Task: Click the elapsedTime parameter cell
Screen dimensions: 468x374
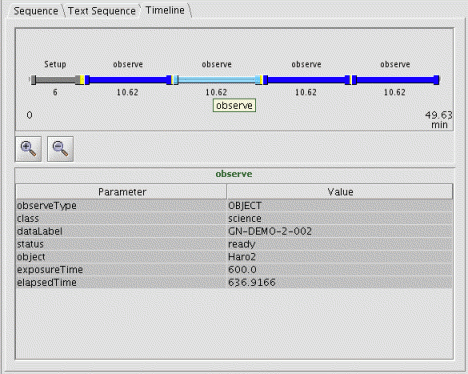Action: pos(121,283)
